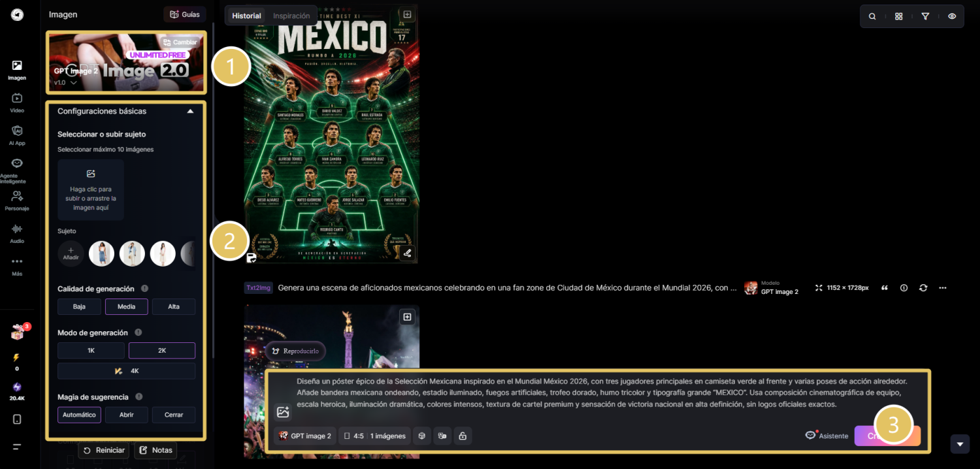
Task: Select the first subject thumbnail with blue skirt
Action: pyautogui.click(x=101, y=253)
